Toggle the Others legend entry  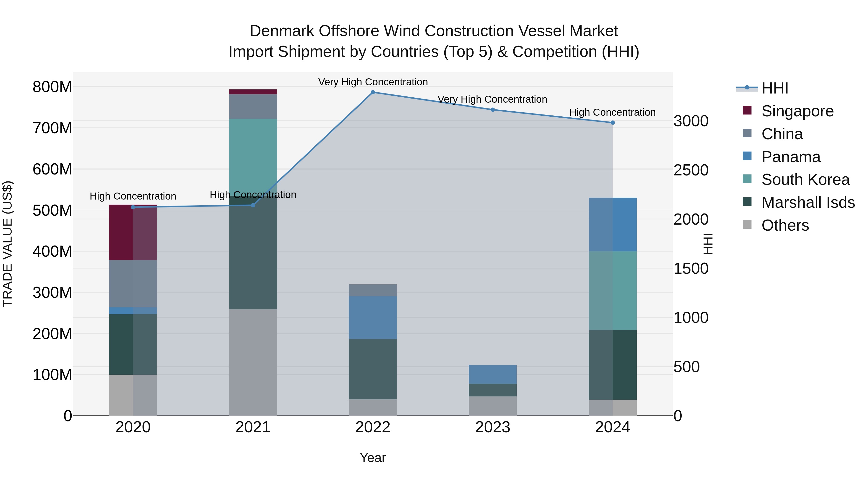coord(775,225)
